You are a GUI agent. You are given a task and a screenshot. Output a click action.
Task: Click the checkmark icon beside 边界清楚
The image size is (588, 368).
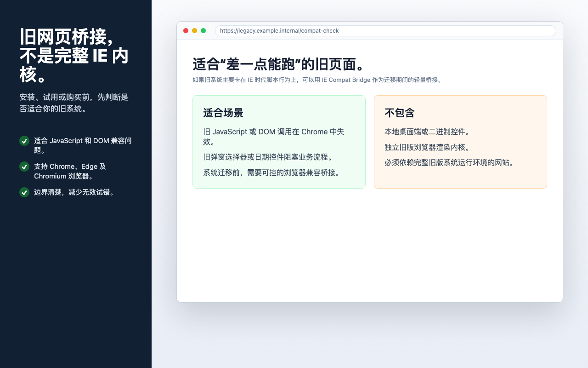[24, 192]
